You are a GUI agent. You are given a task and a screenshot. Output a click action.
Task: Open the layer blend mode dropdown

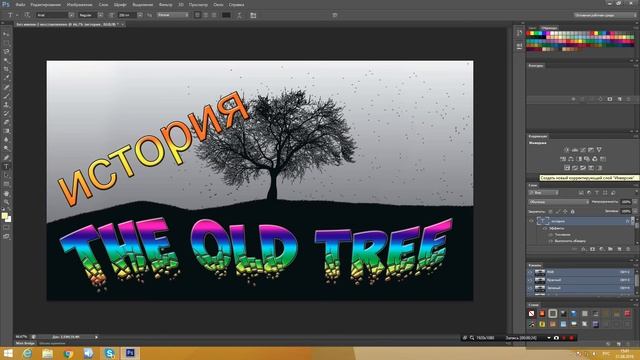click(558, 202)
